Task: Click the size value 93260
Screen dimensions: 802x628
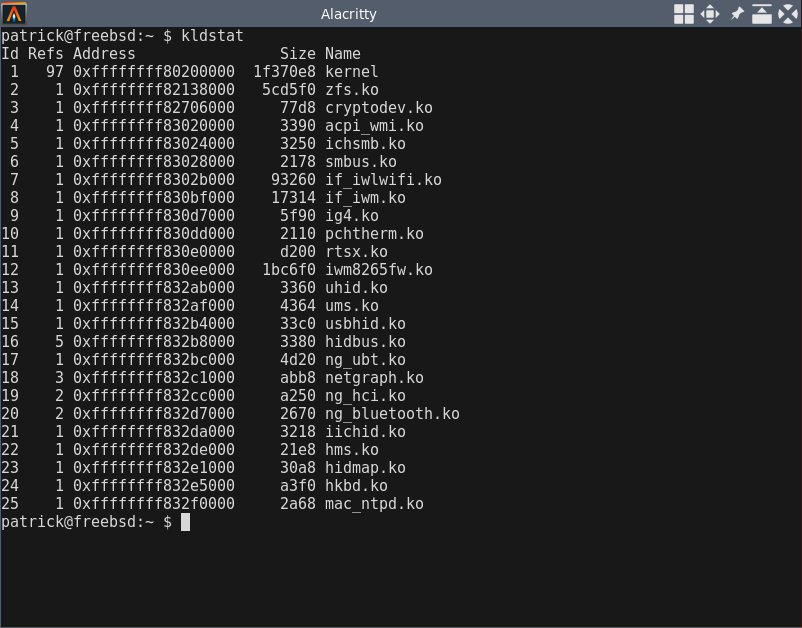Action: click(x=294, y=180)
